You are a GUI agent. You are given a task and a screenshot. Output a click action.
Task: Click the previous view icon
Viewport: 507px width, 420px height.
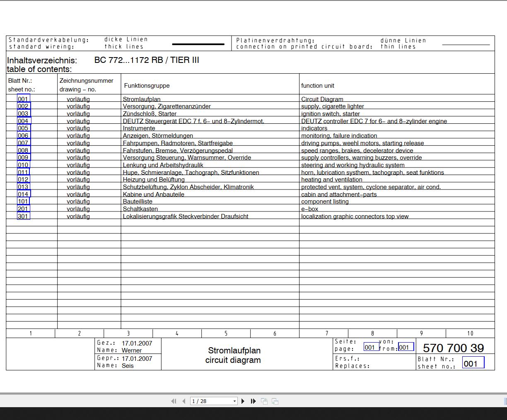coord(264,401)
